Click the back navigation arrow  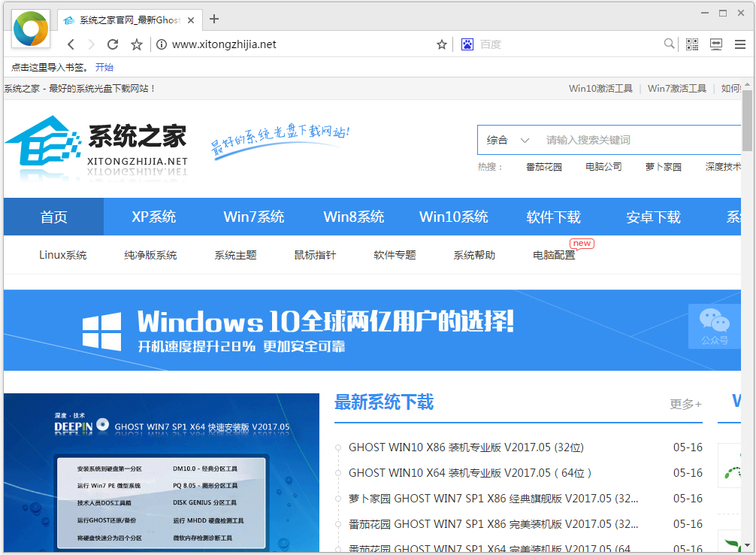click(x=71, y=44)
